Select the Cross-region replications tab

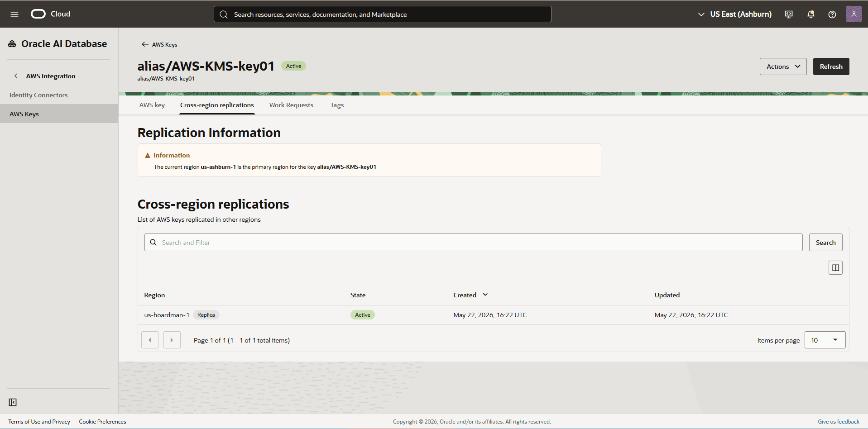point(217,105)
